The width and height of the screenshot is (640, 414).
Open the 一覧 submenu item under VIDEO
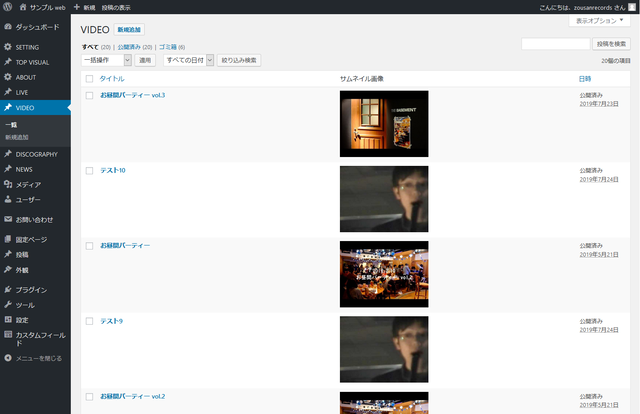pos(11,125)
